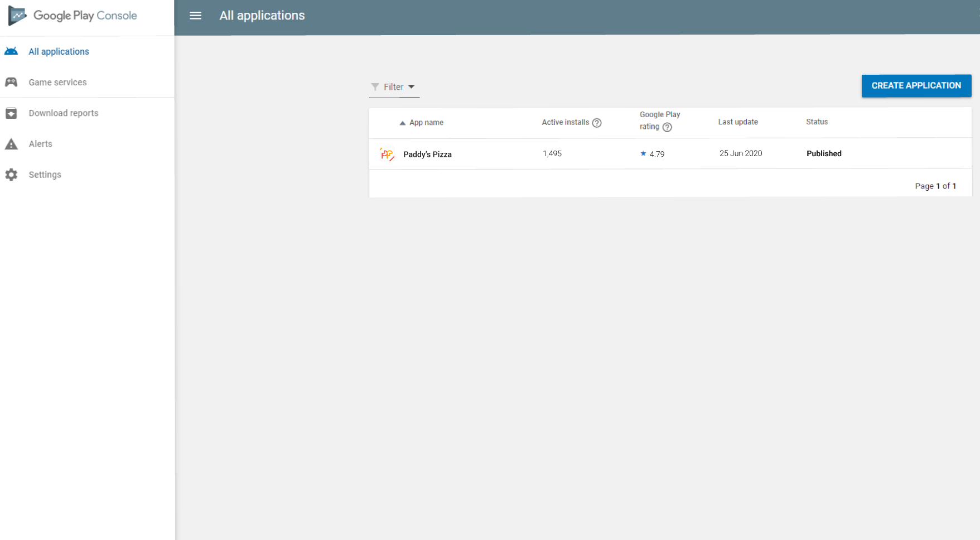980x540 pixels.
Task: Open the Filter dropdown
Action: point(393,87)
